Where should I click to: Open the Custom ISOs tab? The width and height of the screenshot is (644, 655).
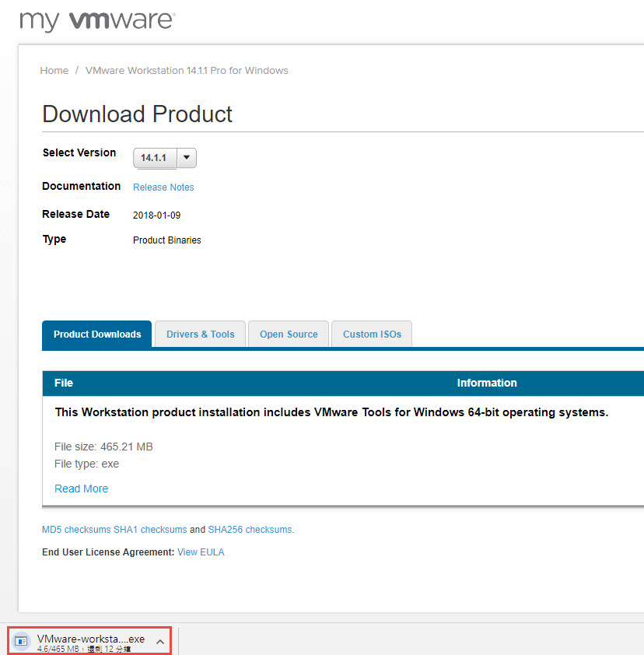click(372, 335)
